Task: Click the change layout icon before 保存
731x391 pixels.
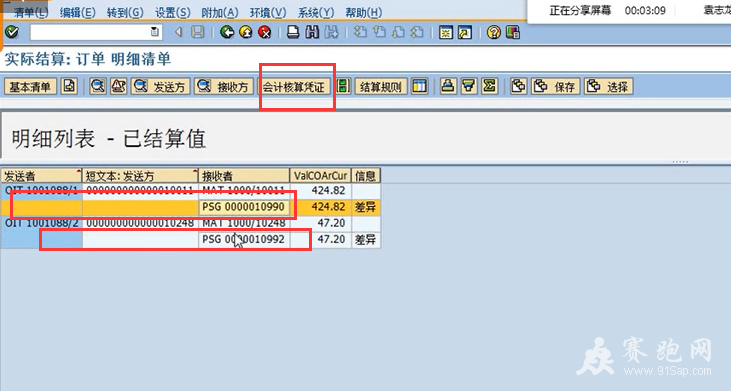Action: pos(518,87)
